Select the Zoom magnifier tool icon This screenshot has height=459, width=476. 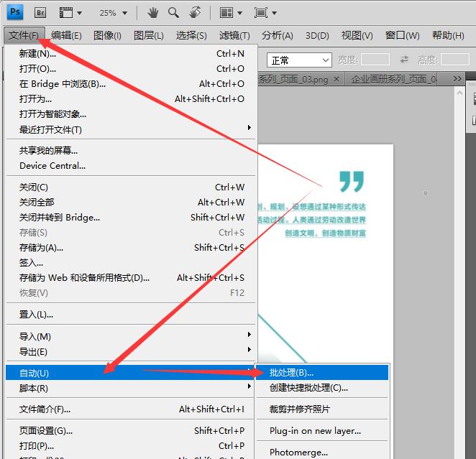point(173,13)
